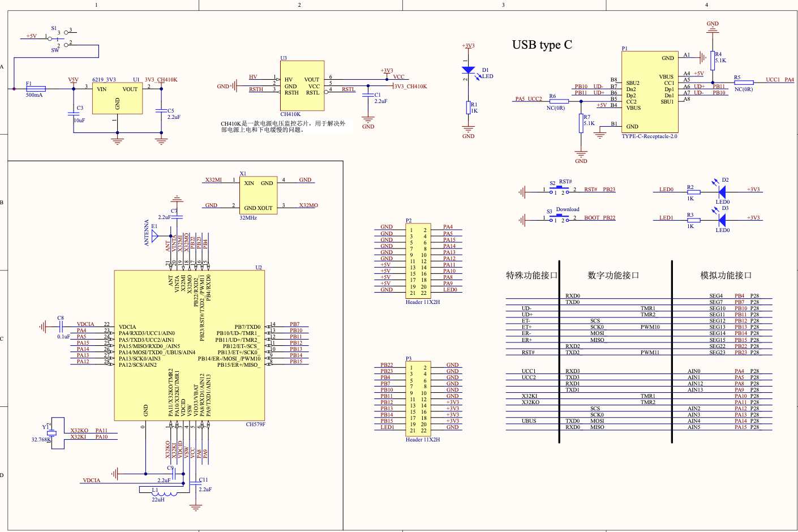Click the '模拟功能接口' table heading

pyautogui.click(x=726, y=276)
